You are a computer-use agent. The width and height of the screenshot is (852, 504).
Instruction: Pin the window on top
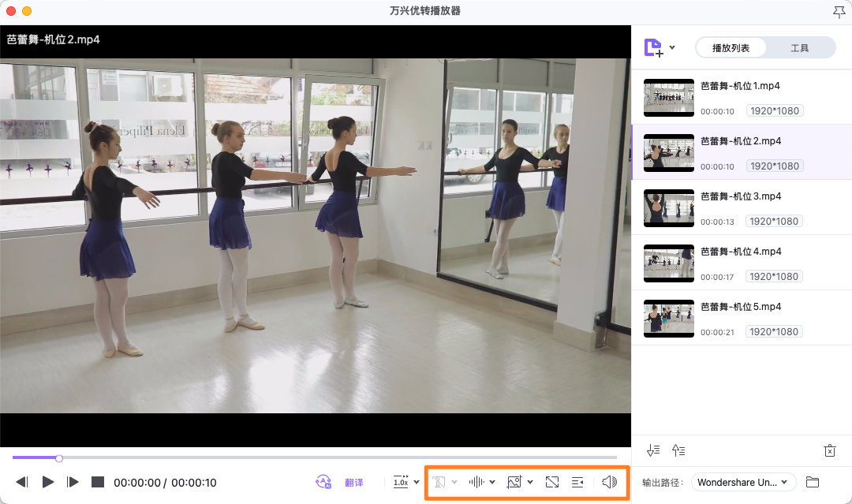(x=838, y=11)
